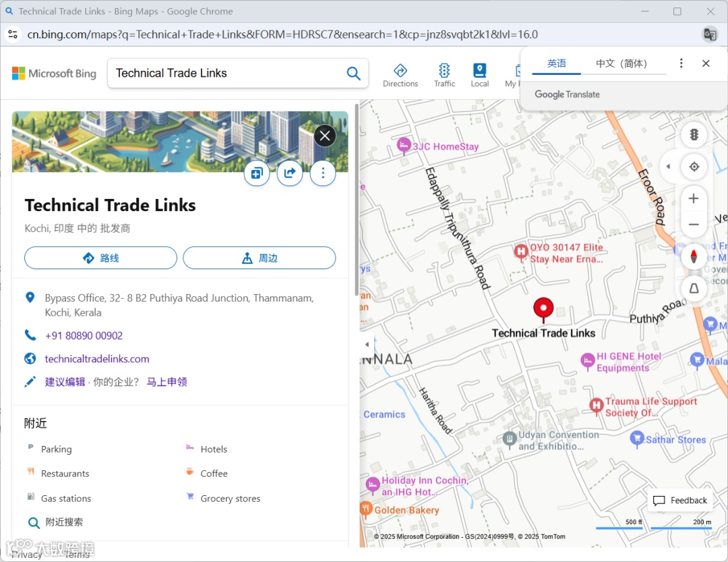This screenshot has width=728, height=562.
Task: Click map traffic layer button
Action: pyautogui.click(x=694, y=135)
